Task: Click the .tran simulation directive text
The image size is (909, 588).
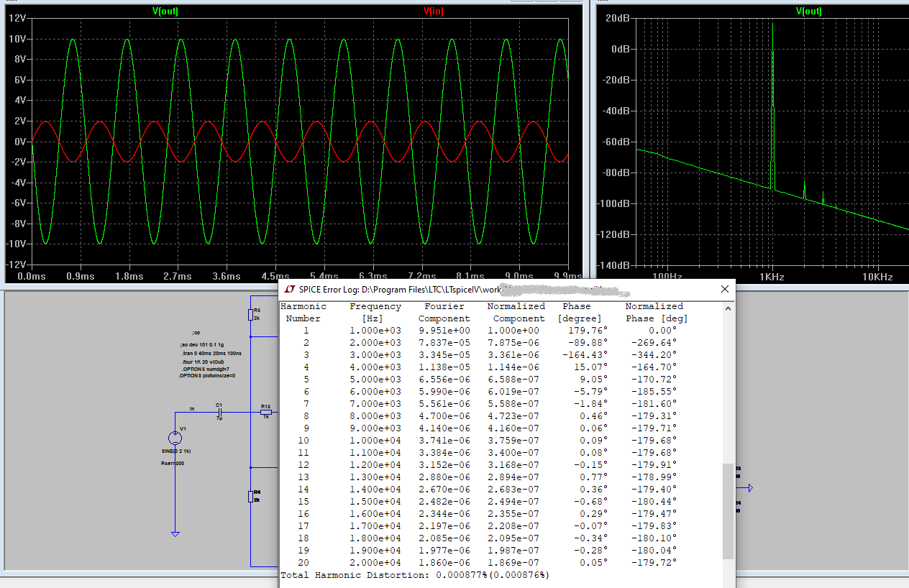Action: click(211, 354)
